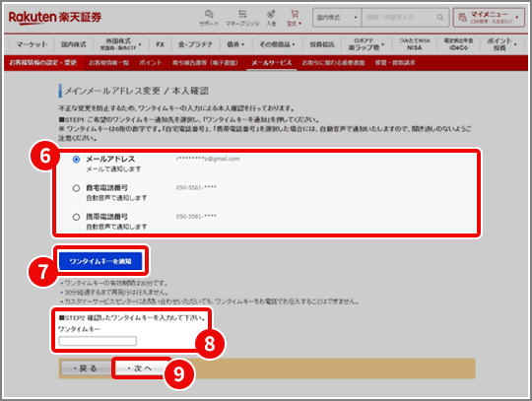
Task: Switch to the メールサービス tab
Action: tap(272, 63)
